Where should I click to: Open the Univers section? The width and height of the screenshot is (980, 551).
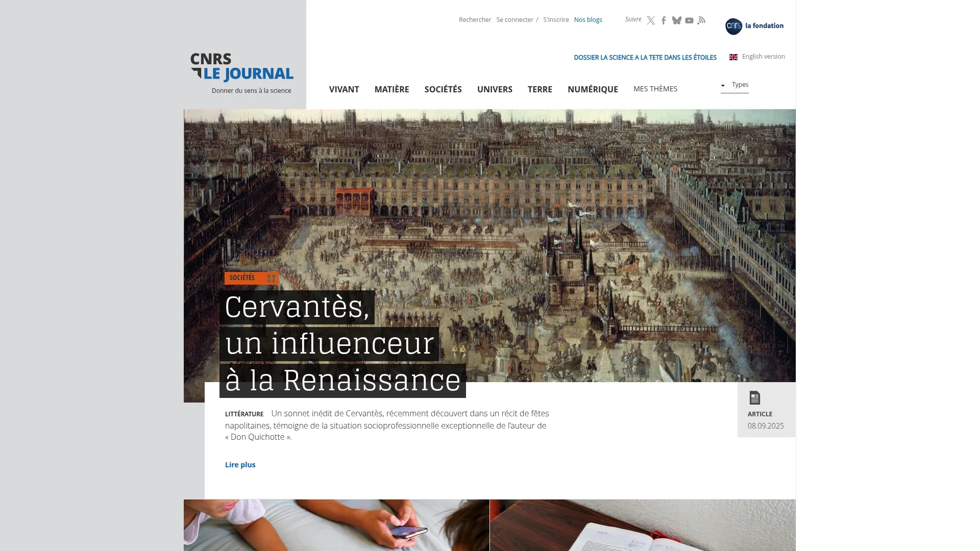click(495, 89)
